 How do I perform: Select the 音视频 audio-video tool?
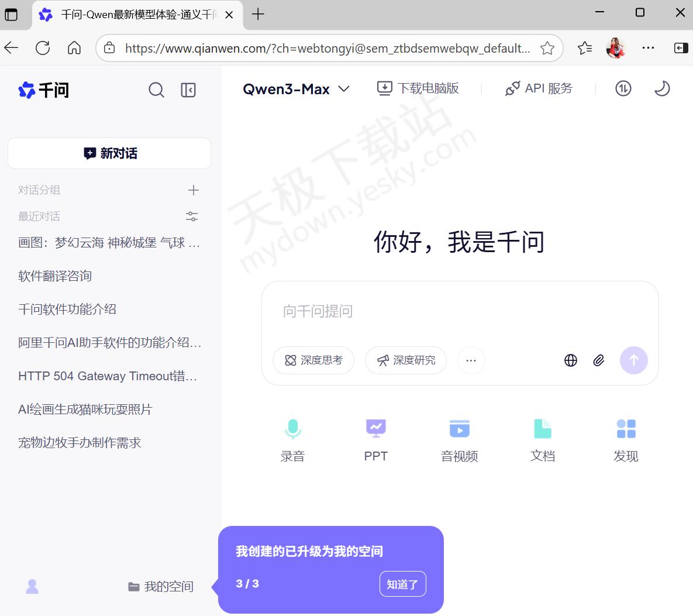[459, 440]
